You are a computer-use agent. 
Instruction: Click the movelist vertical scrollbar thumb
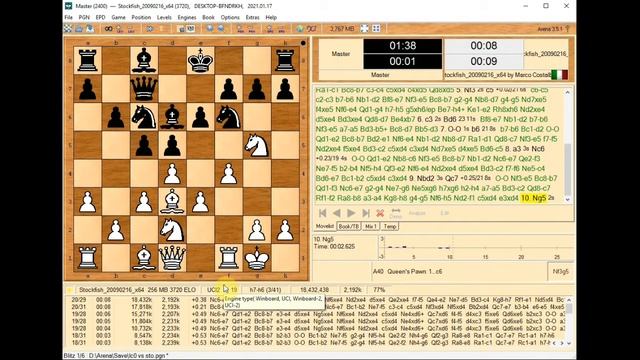pos(567,169)
